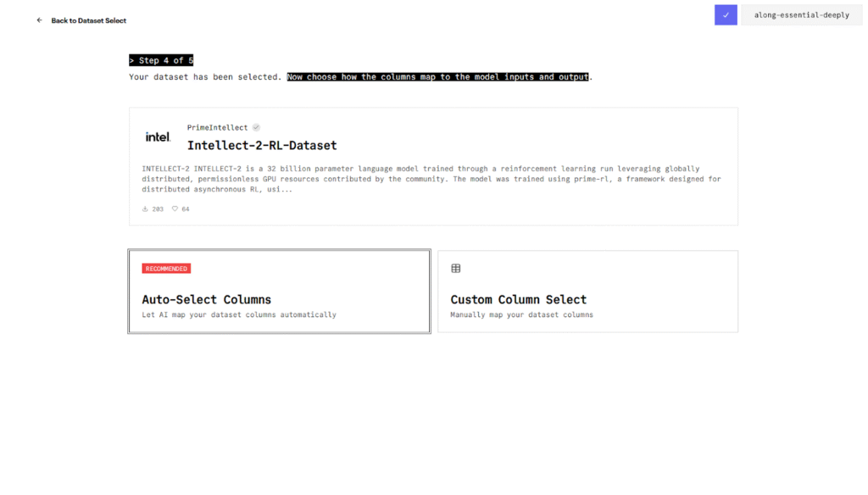
Task: Open the Intellect-2-RL-Dataset title
Action: [262, 145]
